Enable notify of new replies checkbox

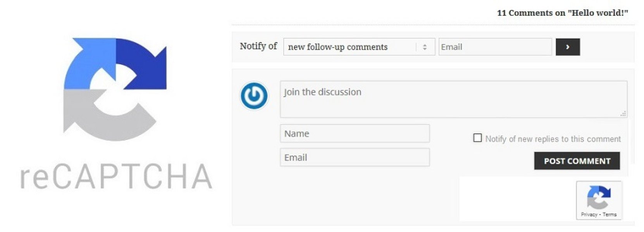click(x=477, y=138)
